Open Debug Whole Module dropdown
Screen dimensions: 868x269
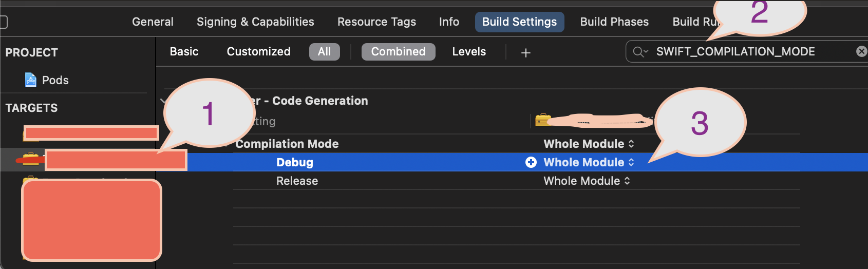589,162
